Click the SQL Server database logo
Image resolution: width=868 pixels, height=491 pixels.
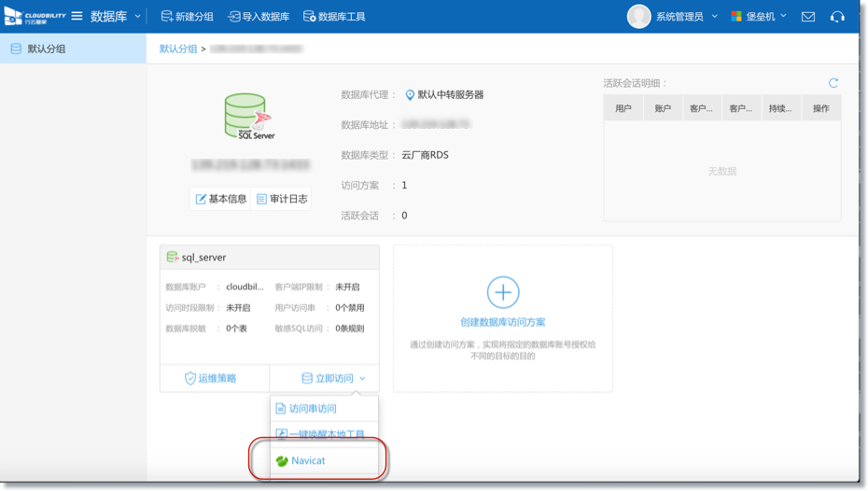click(250, 116)
